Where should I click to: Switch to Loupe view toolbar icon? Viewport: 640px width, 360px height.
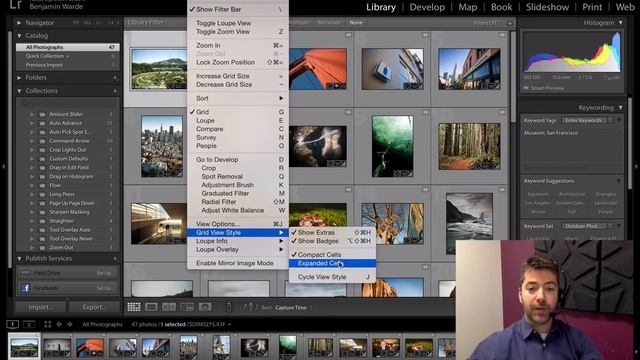click(x=151, y=307)
